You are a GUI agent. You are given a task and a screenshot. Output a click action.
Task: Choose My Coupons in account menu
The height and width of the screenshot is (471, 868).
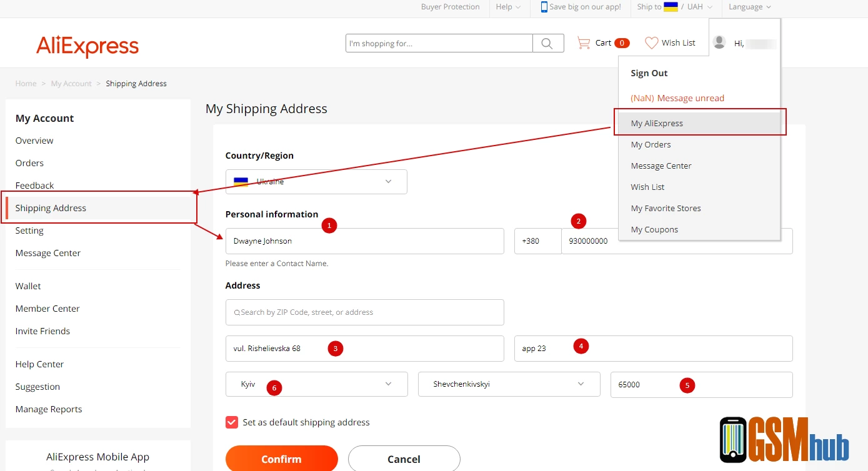click(654, 229)
